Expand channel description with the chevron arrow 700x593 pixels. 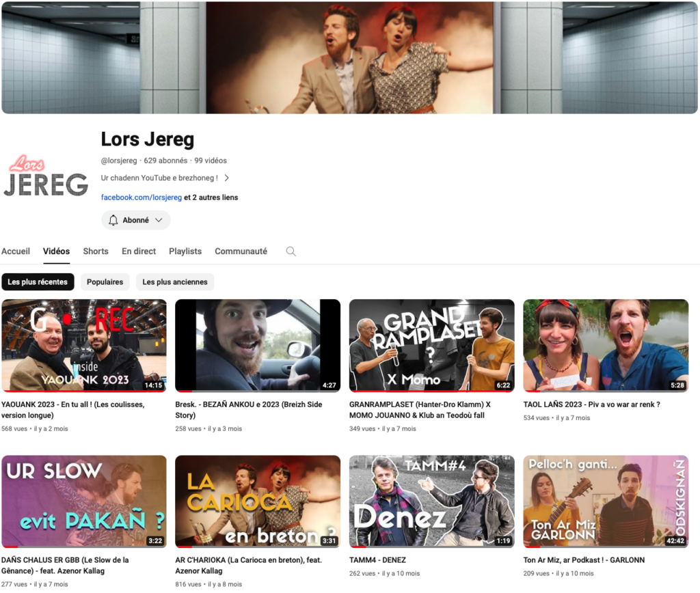(226, 178)
